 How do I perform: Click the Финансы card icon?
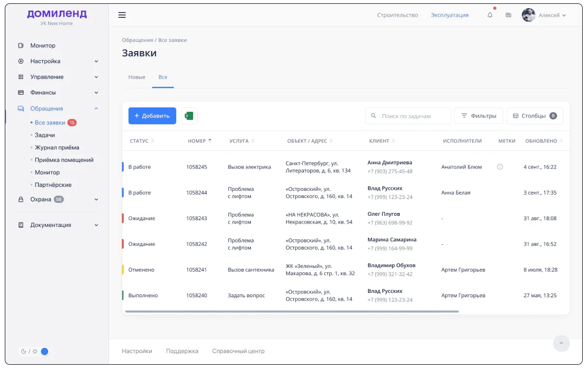tap(21, 92)
